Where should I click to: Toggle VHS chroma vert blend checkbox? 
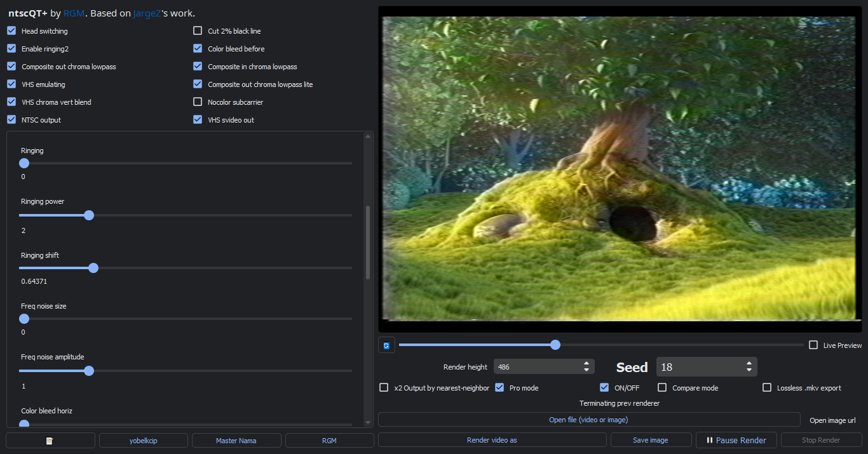[11, 102]
